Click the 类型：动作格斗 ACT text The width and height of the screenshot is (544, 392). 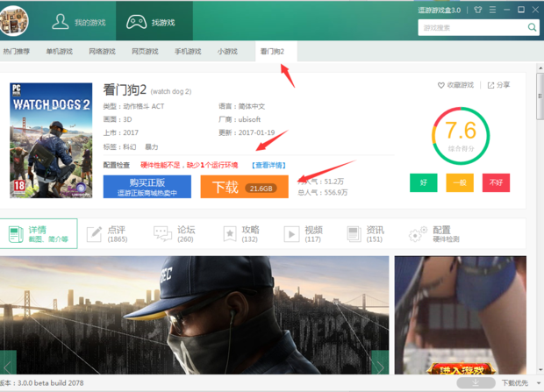(x=133, y=106)
